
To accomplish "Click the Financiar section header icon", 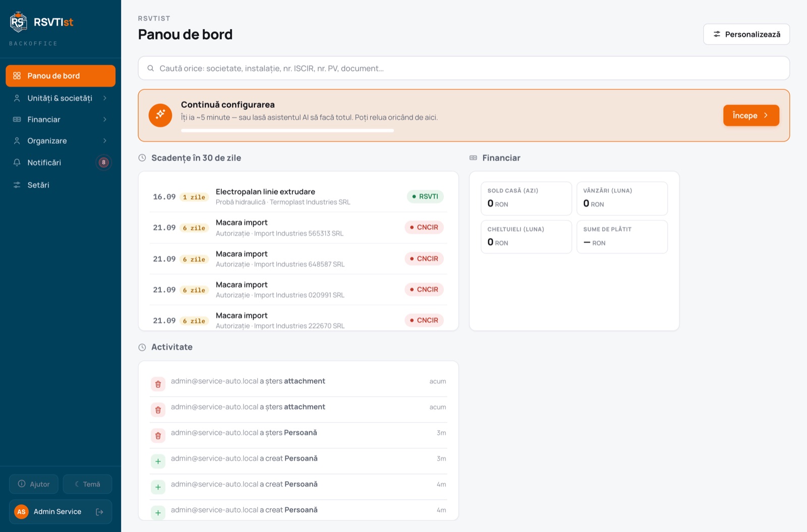I will click(473, 158).
